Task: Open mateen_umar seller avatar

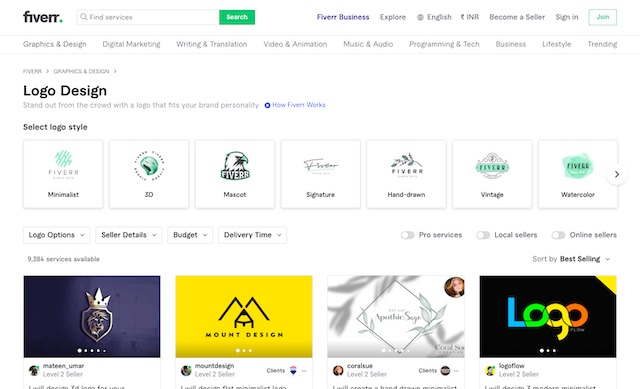Action: [x=34, y=370]
